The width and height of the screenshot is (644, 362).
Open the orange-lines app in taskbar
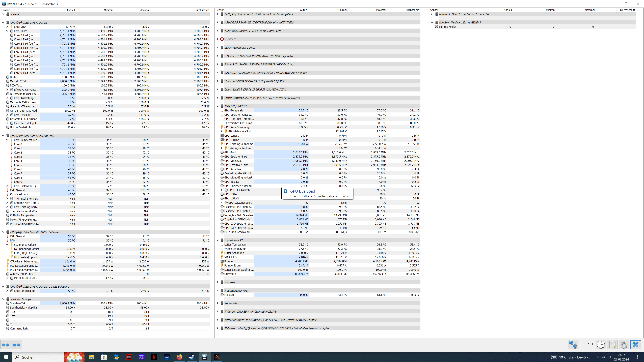[217, 357]
